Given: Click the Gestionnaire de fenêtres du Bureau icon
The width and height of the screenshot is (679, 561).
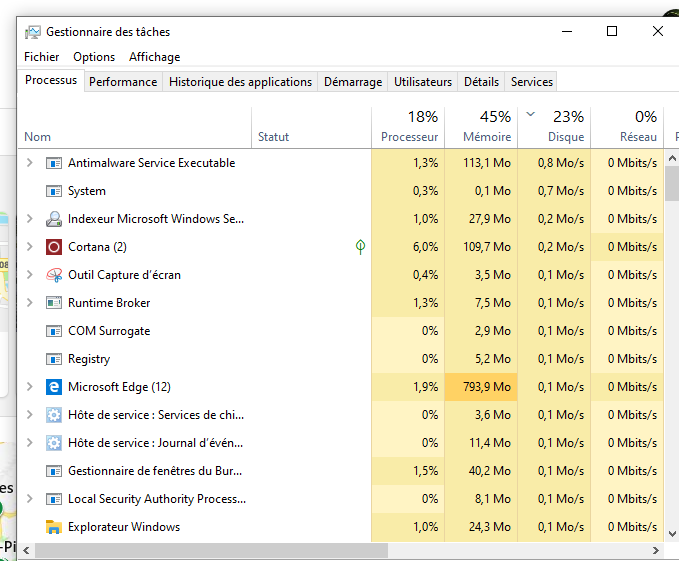Looking at the screenshot, I should pyautogui.click(x=54, y=471).
